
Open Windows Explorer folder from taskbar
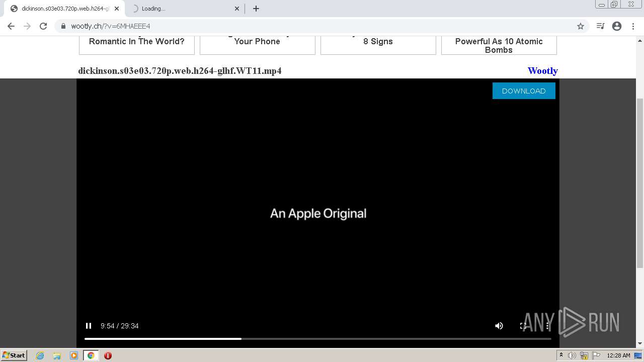click(57, 355)
